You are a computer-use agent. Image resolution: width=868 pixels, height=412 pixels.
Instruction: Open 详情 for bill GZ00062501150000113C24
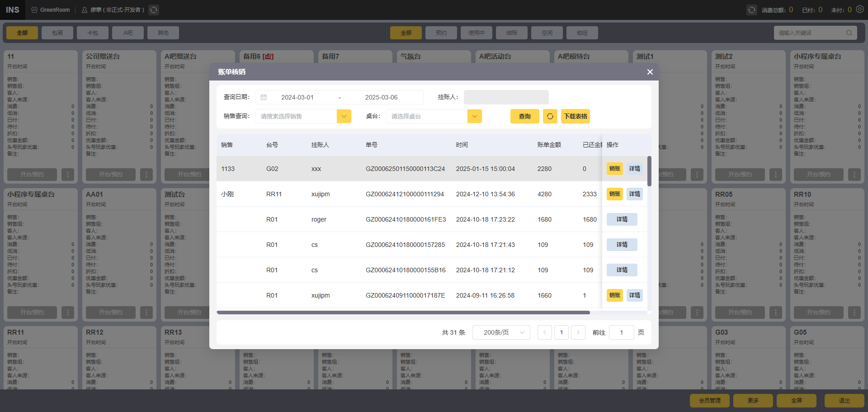(635, 169)
